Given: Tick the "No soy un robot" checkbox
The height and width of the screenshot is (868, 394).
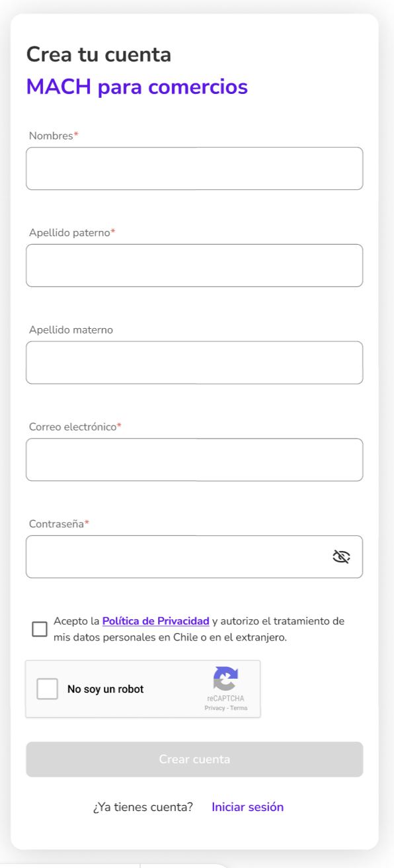Looking at the screenshot, I should pyautogui.click(x=48, y=689).
